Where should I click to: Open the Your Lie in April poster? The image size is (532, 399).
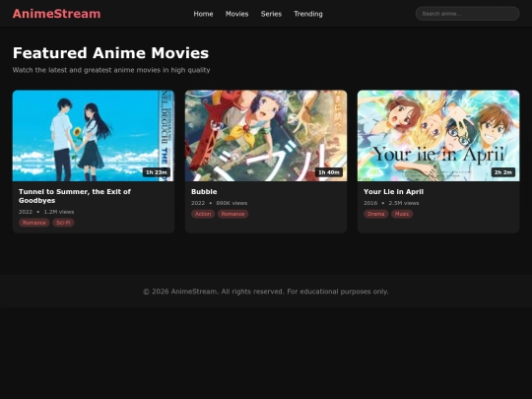coord(438,136)
